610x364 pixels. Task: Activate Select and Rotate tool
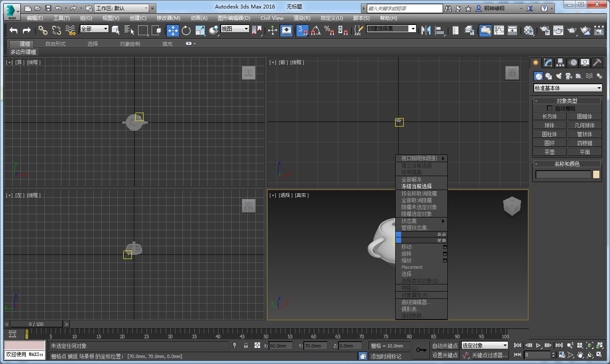pos(186,30)
